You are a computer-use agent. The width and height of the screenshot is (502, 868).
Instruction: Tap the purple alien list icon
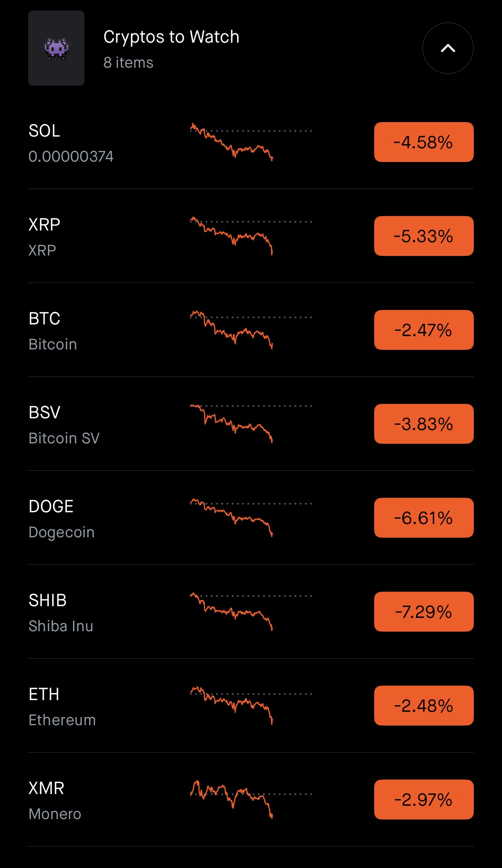56,48
